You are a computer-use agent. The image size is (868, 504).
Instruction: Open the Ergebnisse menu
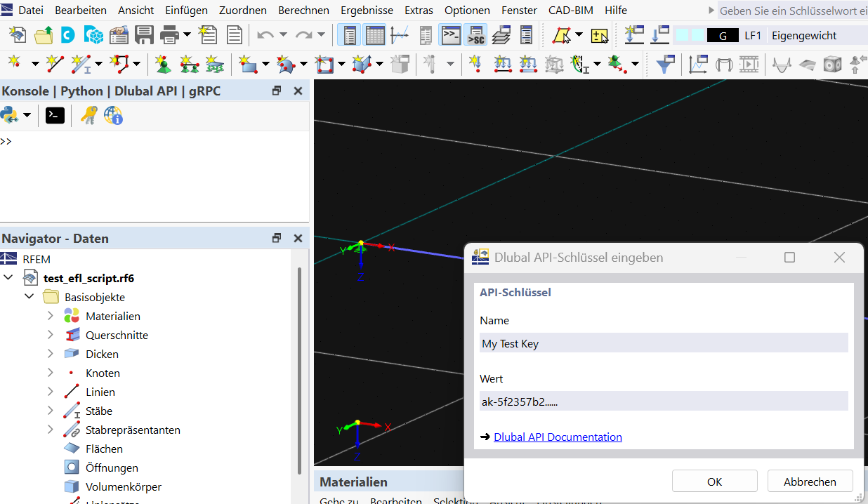(367, 11)
